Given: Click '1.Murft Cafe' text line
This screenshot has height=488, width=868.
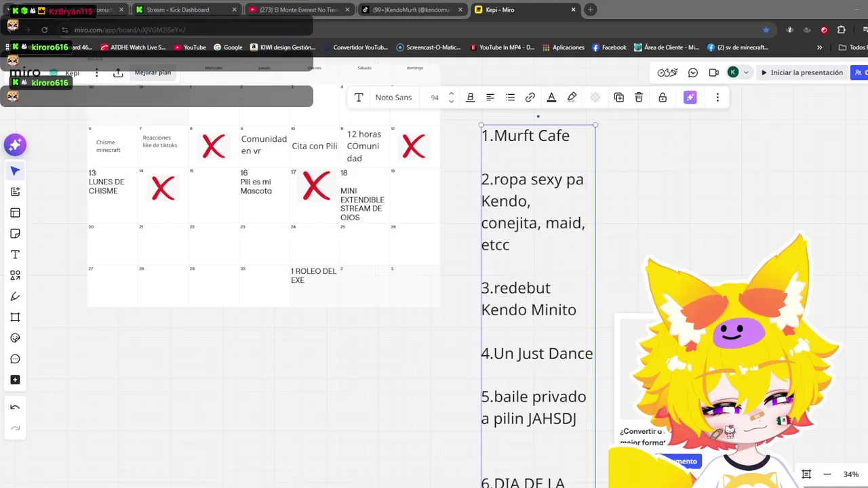Looking at the screenshot, I should point(526,136).
